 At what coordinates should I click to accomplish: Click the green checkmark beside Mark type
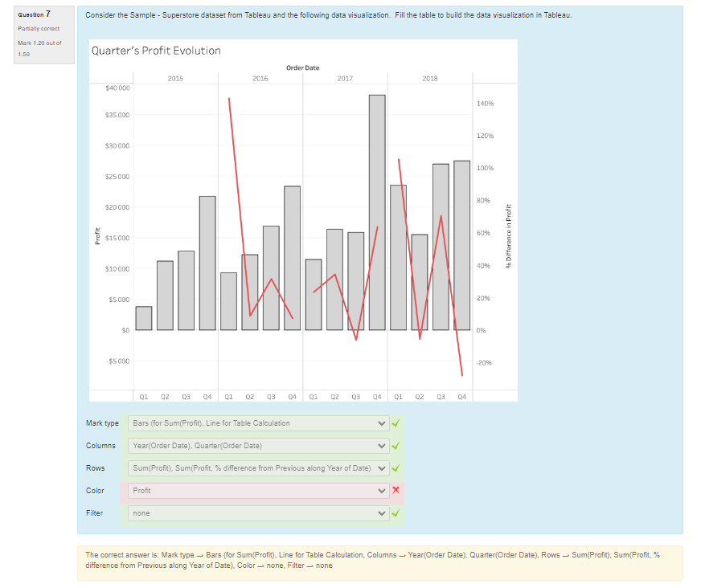[396, 423]
